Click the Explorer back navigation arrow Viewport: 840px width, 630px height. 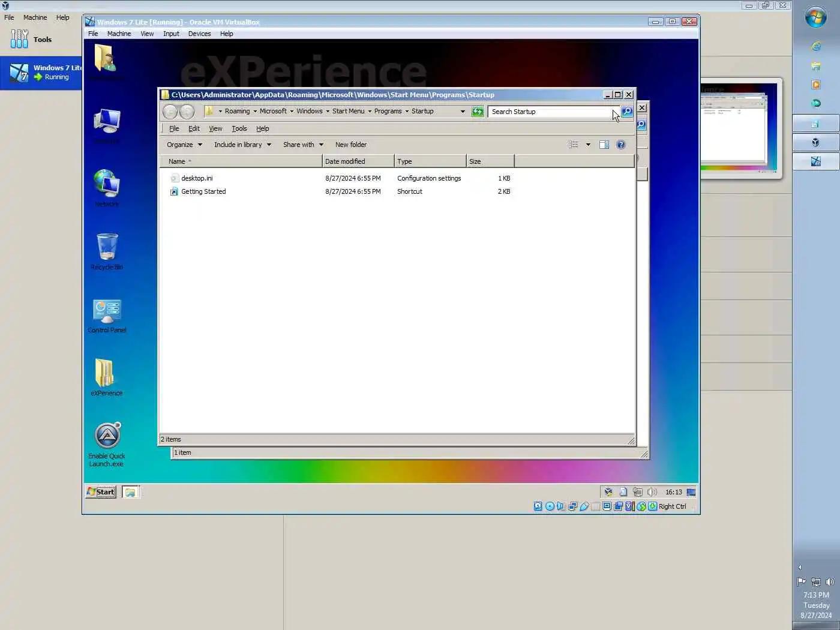(x=170, y=112)
